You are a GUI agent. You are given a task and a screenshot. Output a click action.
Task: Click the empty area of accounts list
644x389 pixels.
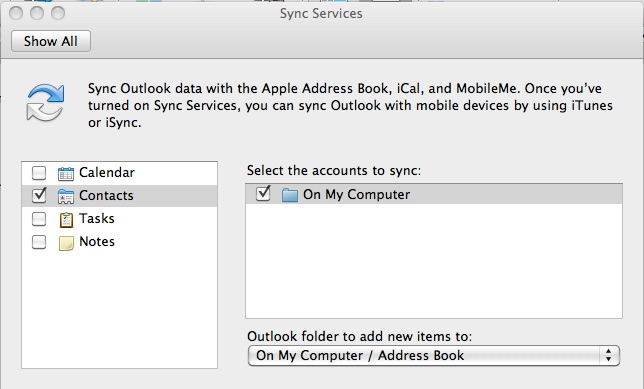[x=434, y=260]
